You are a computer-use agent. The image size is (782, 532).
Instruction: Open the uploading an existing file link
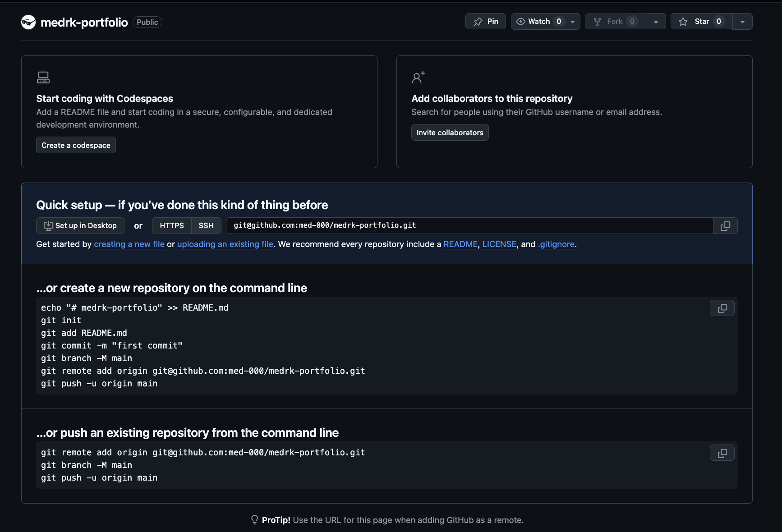click(x=225, y=244)
